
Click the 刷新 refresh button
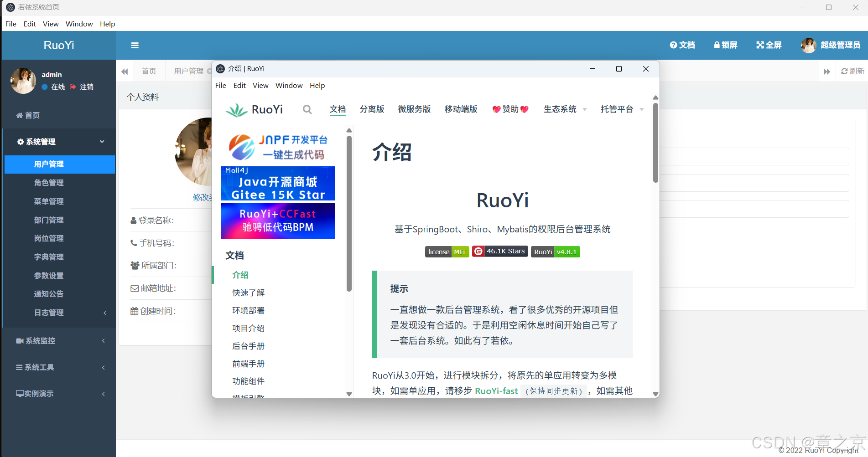(852, 71)
